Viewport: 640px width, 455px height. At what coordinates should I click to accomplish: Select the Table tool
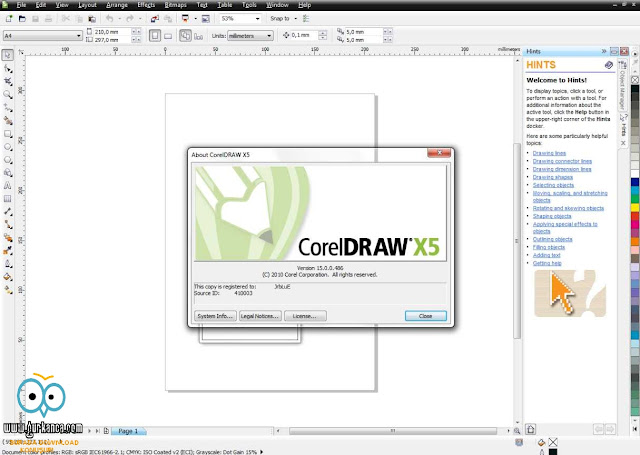7,199
